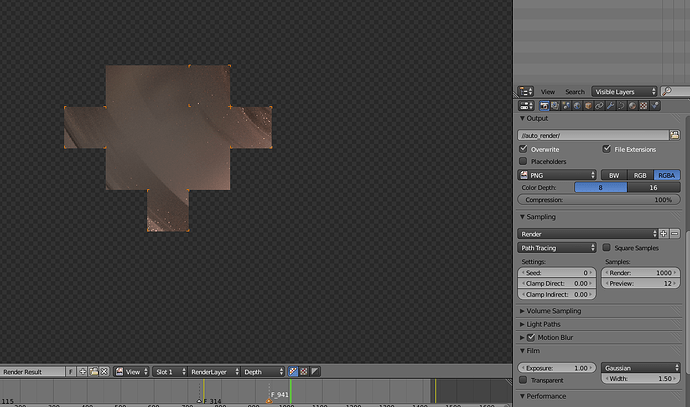Viewport: 690px width, 407px height.
Task: Click the //auto_render/ output path field
Action: (593, 135)
